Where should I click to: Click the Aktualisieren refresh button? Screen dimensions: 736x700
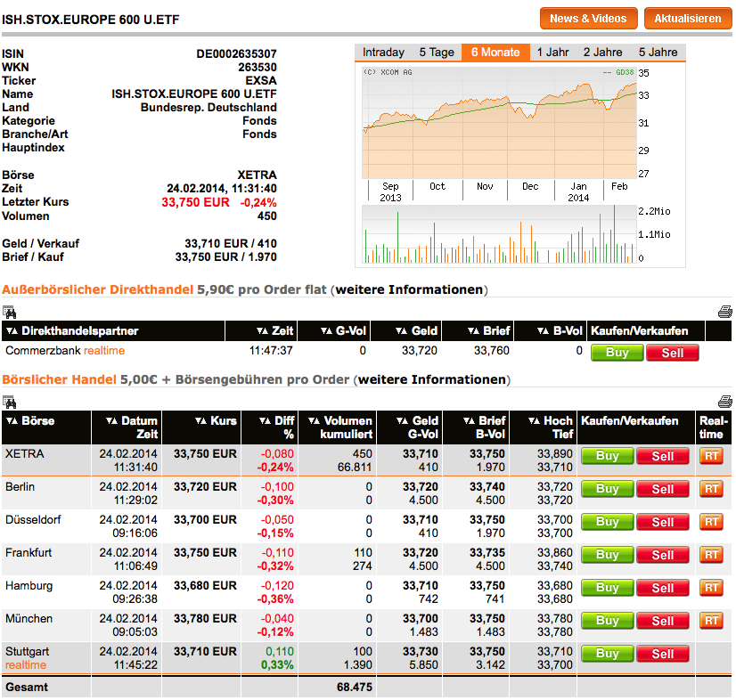[x=688, y=19]
